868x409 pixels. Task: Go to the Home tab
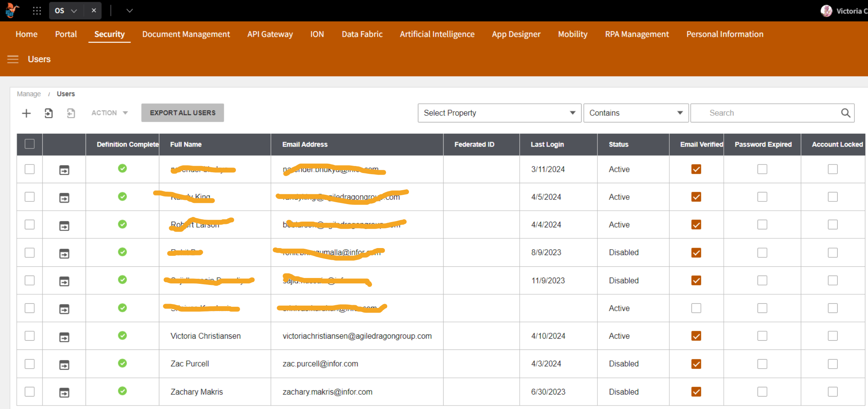coord(26,34)
